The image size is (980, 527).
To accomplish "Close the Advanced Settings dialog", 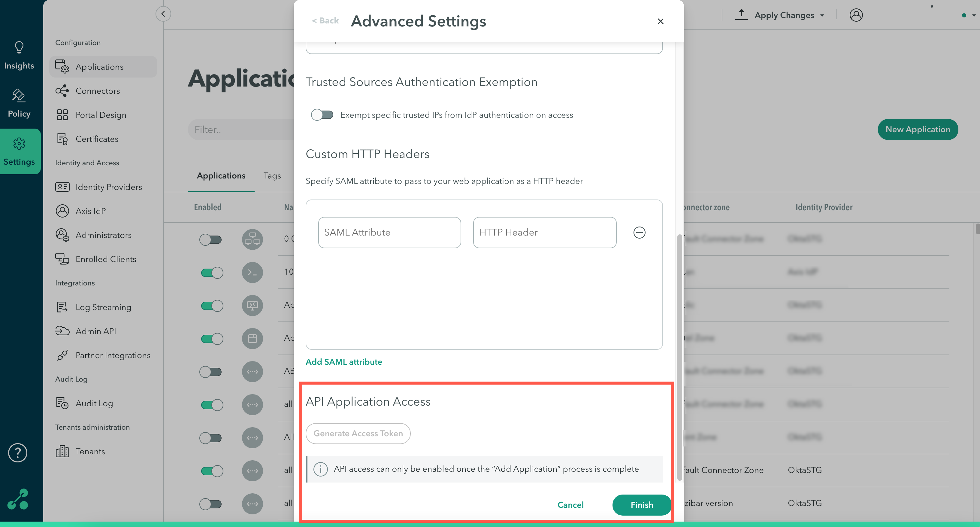I will pyautogui.click(x=661, y=21).
